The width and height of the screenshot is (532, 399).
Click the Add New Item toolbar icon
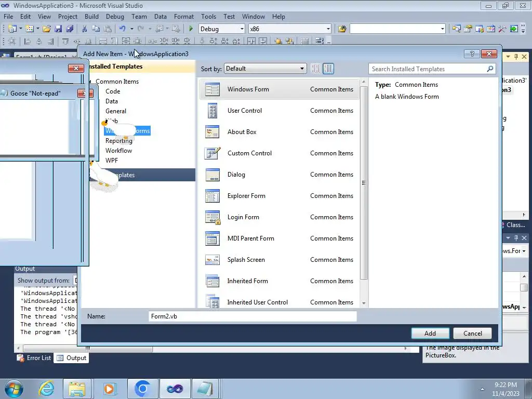coord(29,29)
